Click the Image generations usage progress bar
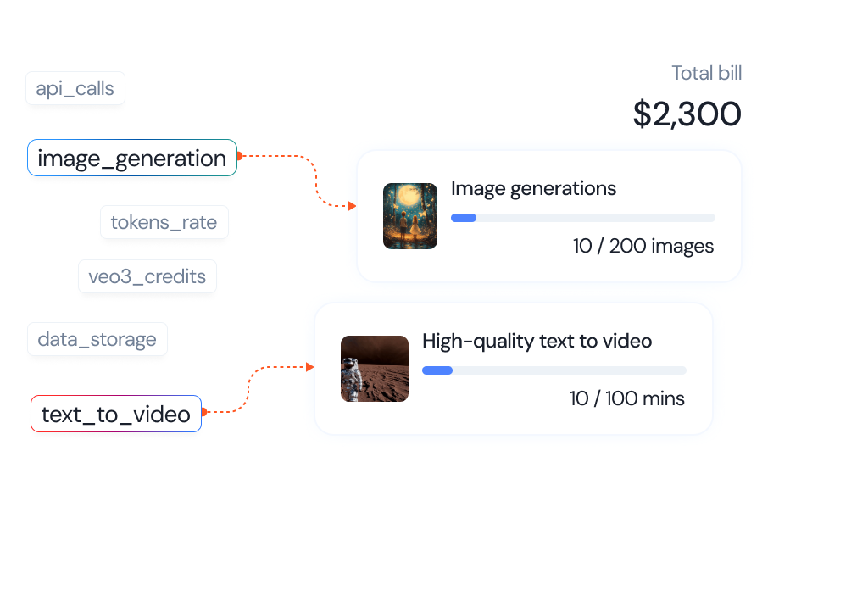The image size is (868, 590). 582,218
